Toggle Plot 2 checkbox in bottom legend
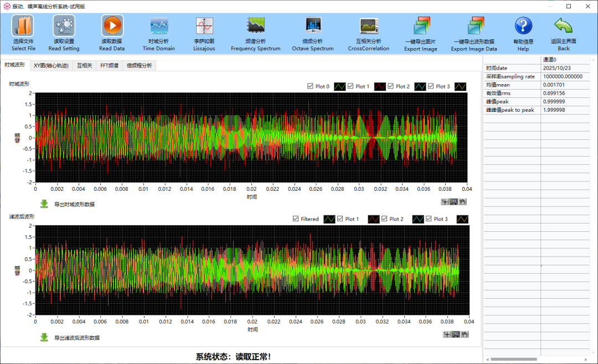The height and width of the screenshot is (364, 598). click(384, 219)
